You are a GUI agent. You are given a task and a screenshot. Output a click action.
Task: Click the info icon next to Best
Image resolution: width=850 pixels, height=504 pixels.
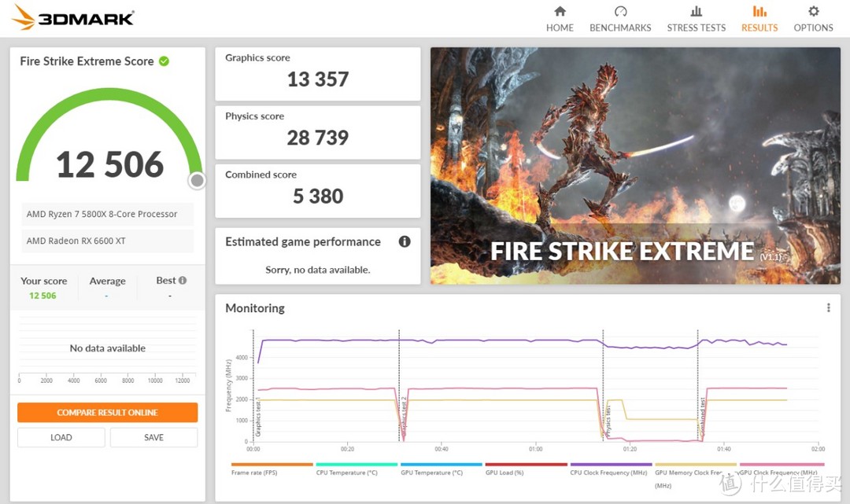coord(183,281)
